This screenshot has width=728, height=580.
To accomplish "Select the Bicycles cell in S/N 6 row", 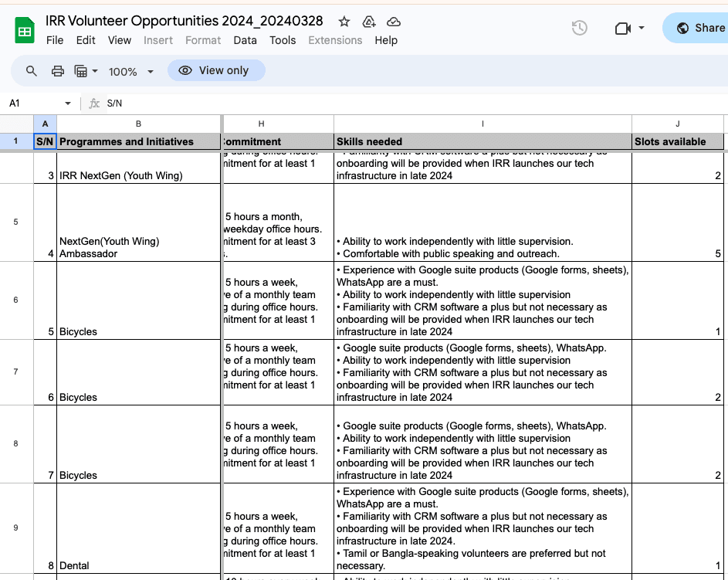I will point(138,372).
